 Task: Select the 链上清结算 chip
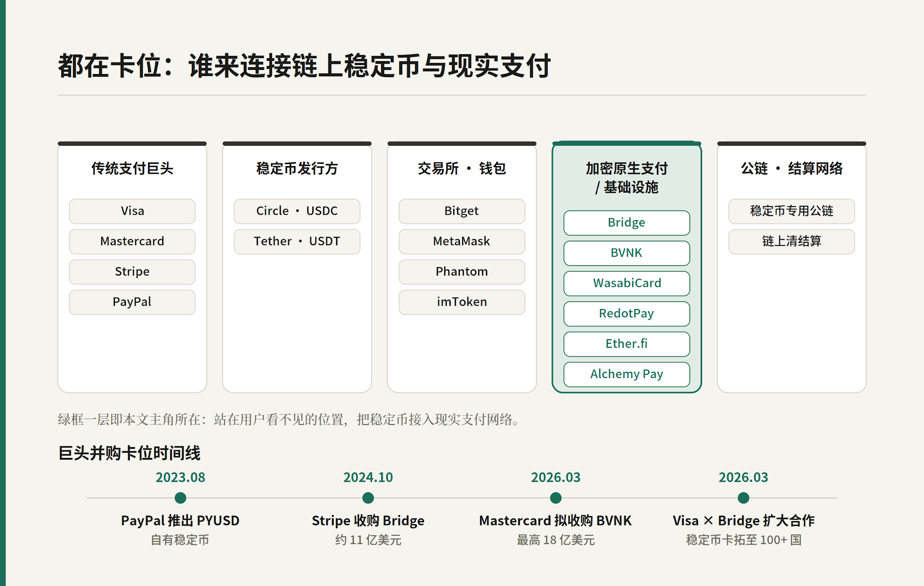[x=791, y=241]
